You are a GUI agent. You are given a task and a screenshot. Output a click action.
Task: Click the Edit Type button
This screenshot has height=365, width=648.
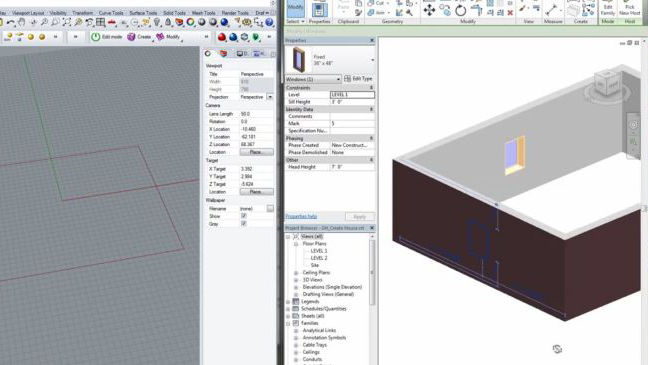358,79
